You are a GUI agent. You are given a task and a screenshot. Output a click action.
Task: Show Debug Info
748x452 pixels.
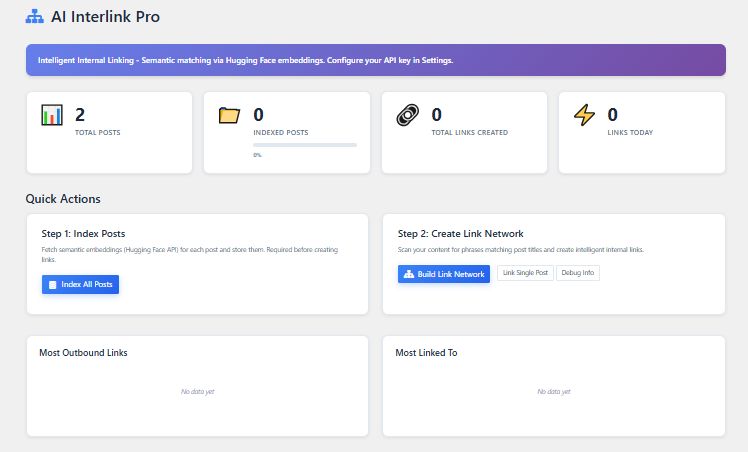pyautogui.click(x=578, y=273)
